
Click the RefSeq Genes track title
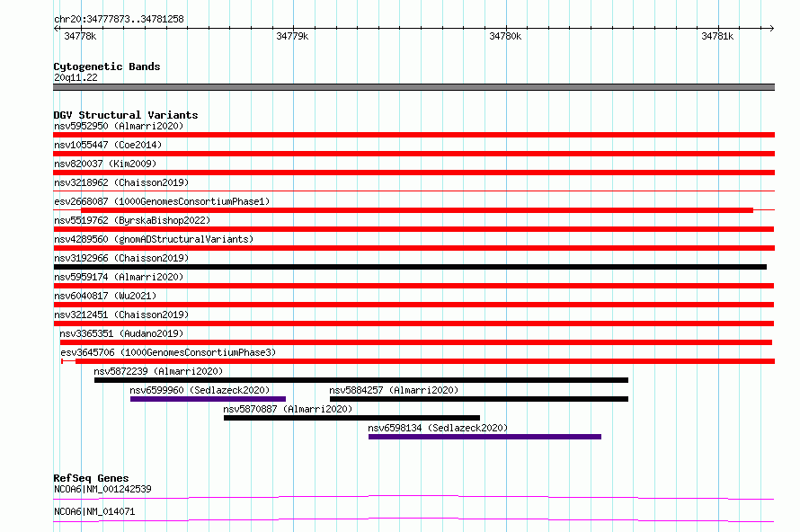pyautogui.click(x=91, y=478)
